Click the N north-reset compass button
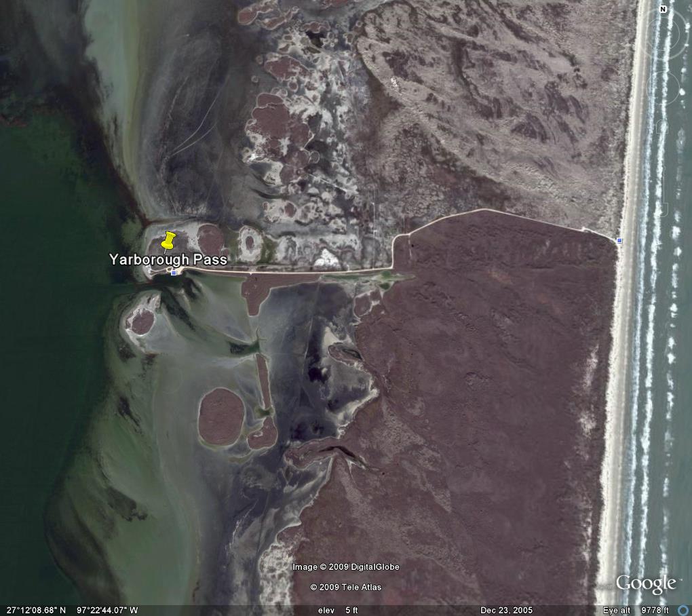 (x=663, y=9)
